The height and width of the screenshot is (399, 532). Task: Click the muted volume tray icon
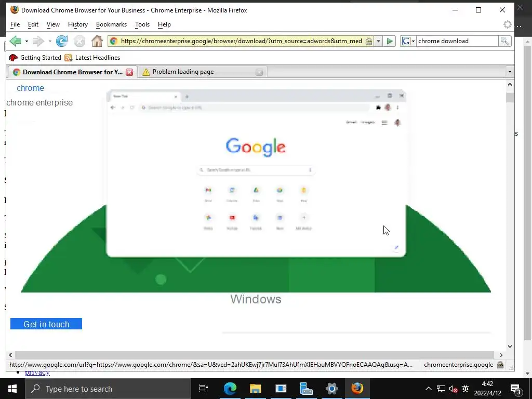pos(453,389)
